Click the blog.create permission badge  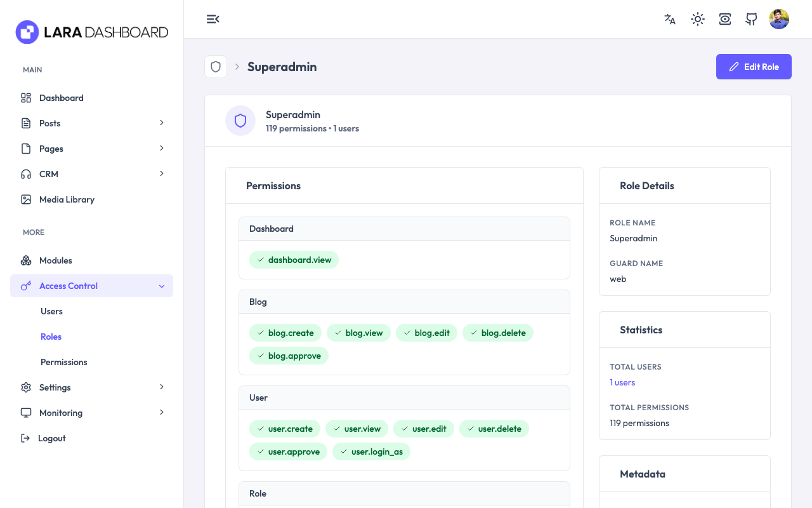[x=285, y=333]
